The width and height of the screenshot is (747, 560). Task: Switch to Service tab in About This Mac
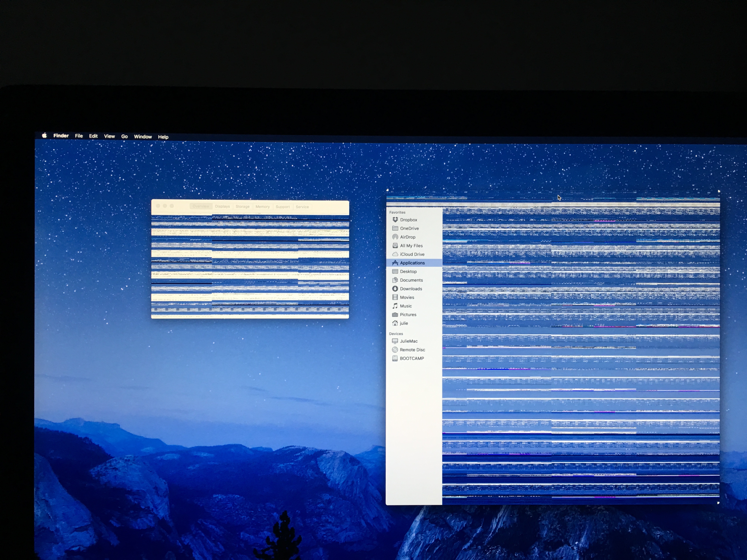click(302, 207)
